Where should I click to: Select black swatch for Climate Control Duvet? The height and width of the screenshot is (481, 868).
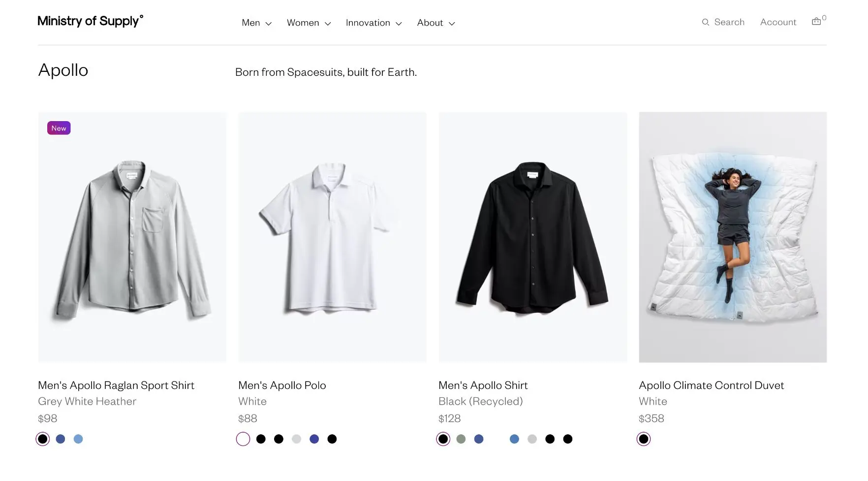coord(644,439)
